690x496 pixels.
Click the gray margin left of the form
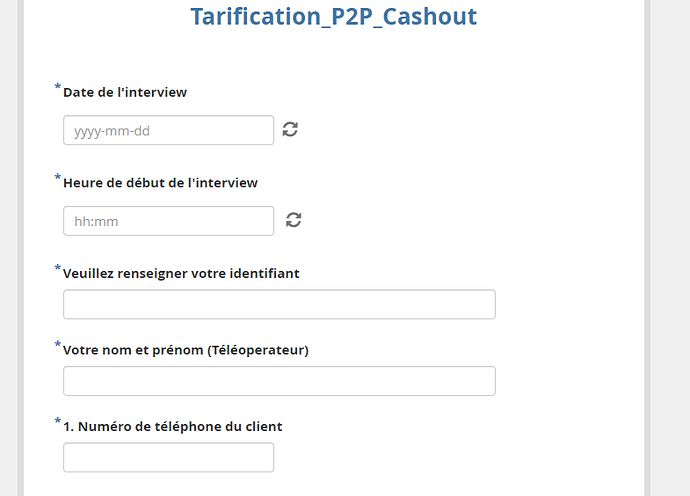(x=9, y=250)
